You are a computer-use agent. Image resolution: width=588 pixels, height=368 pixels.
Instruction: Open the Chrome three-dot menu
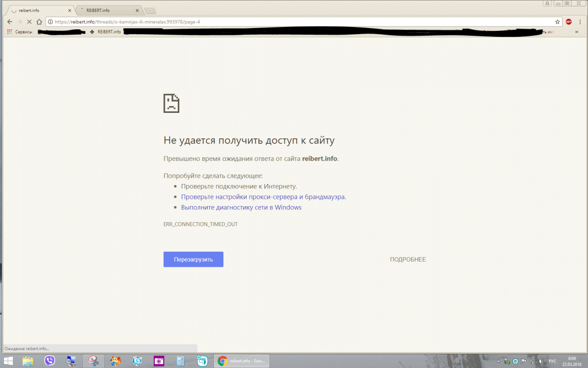click(x=580, y=22)
